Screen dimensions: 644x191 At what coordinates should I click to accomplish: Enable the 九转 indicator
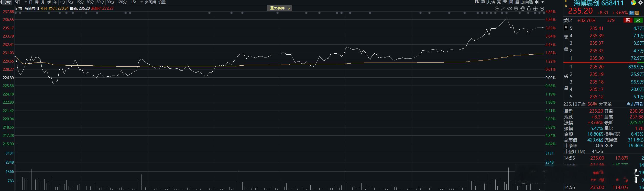pyautogui.click(x=491, y=2)
